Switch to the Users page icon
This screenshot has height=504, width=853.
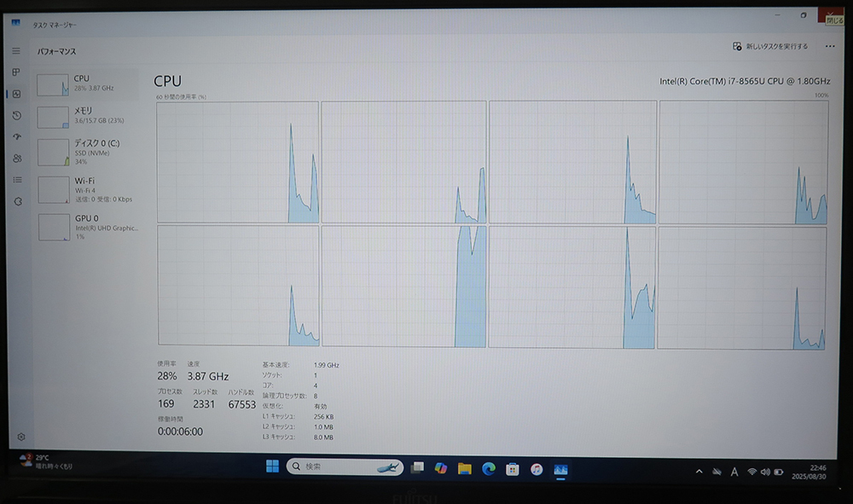pyautogui.click(x=17, y=159)
